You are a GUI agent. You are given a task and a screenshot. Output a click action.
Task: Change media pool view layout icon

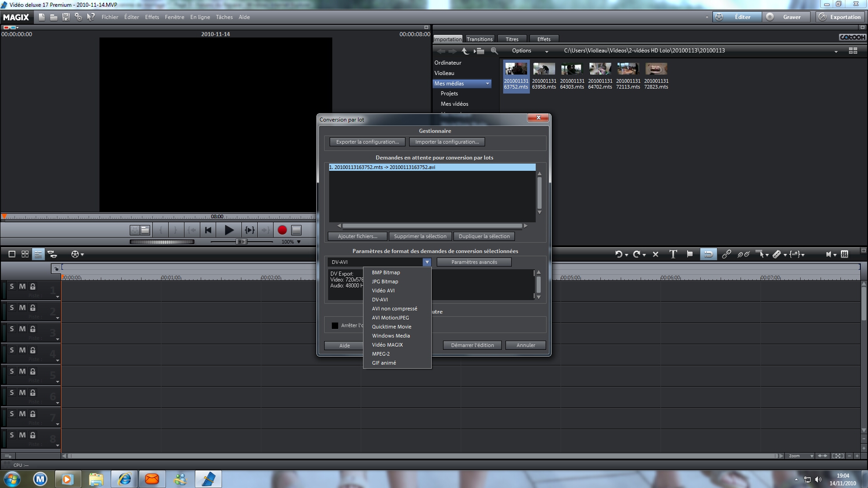pyautogui.click(x=853, y=51)
